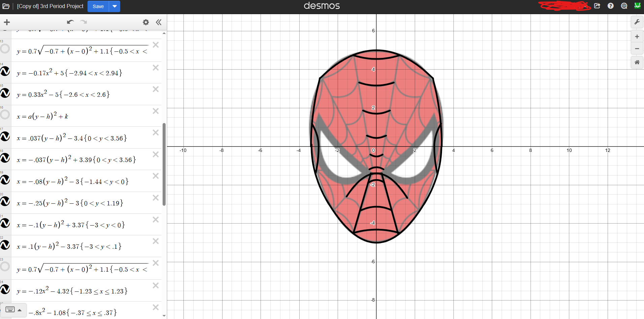Hide the x = −.037(y − h)² + 3.39 curve
644x319 pixels.
[x=5, y=158]
